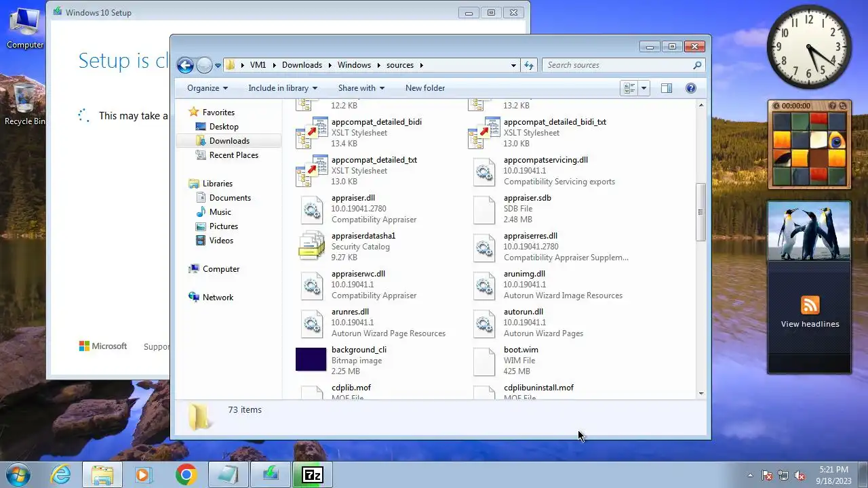Image resolution: width=868 pixels, height=488 pixels.
Task: Focus the Search sources field
Action: pos(623,65)
